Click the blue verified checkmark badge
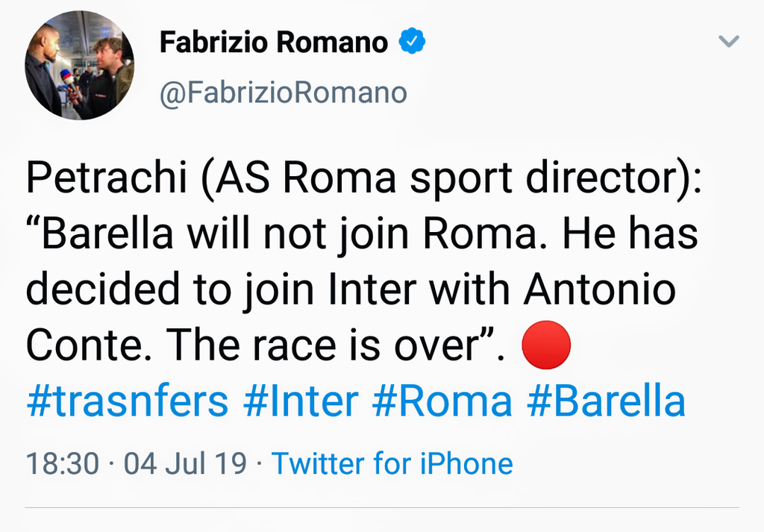Screen dimensions: 764x532 412,41
